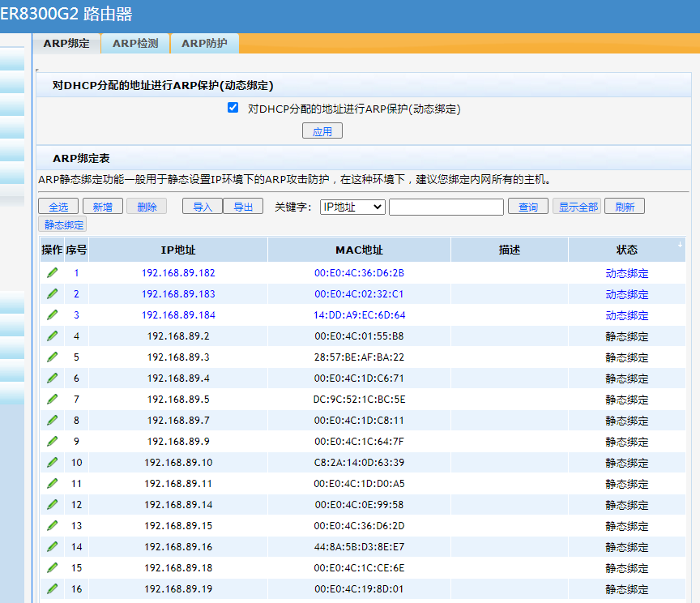The image size is (700, 603).
Task: Click the 应用 apply button
Action: (x=322, y=131)
